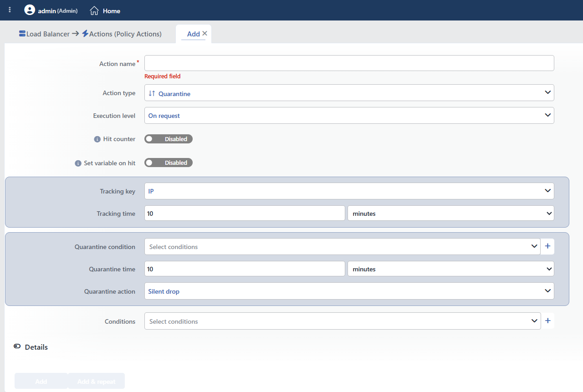
Task: Open the Quarantine condition select dropdown
Action: (x=342, y=246)
